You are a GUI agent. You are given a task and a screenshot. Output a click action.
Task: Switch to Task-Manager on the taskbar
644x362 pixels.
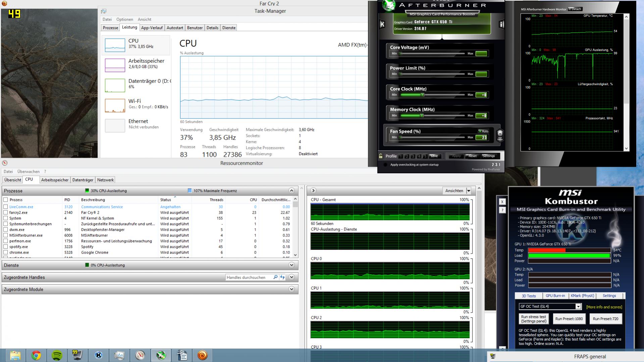tap(119, 355)
